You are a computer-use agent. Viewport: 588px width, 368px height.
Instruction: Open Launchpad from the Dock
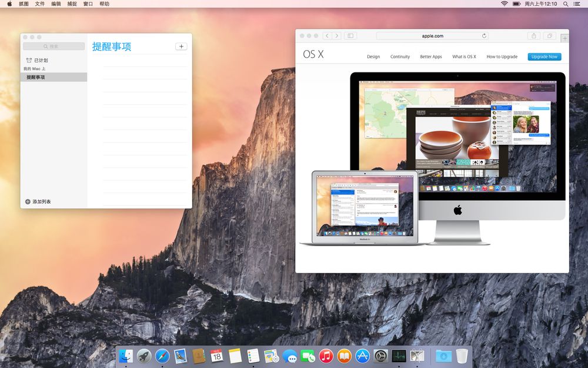[x=144, y=356]
